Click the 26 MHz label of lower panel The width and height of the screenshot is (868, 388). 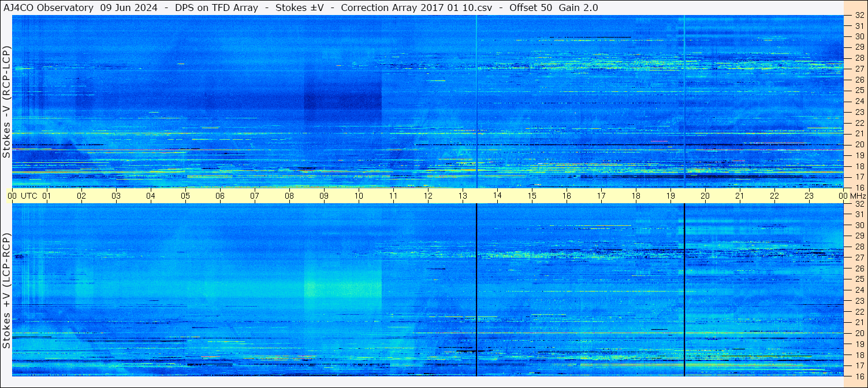859,268
